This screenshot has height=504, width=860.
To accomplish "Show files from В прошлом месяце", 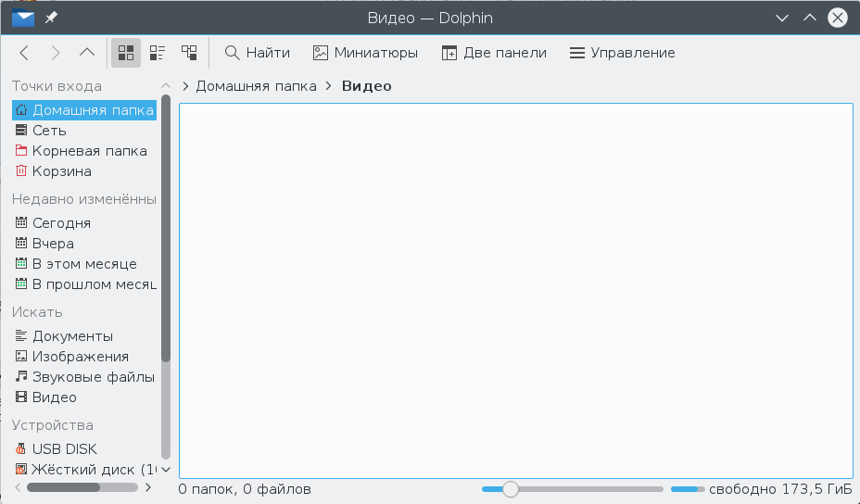I will (x=84, y=284).
